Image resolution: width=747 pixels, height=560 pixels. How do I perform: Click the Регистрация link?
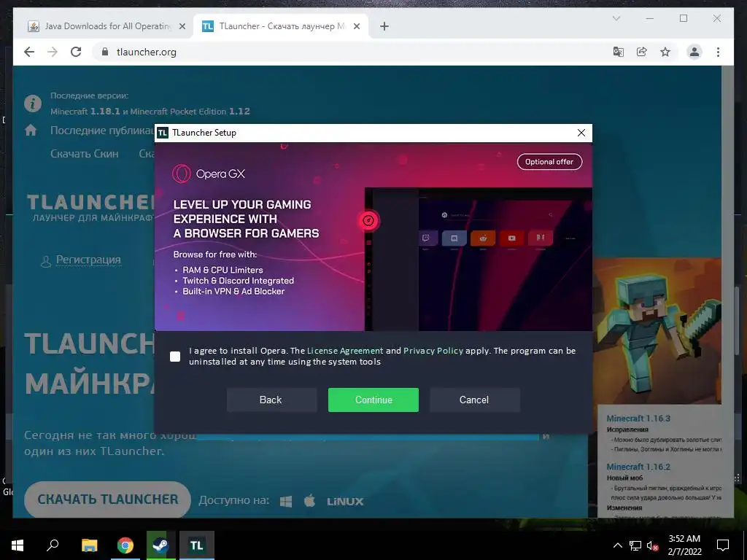coord(88,260)
